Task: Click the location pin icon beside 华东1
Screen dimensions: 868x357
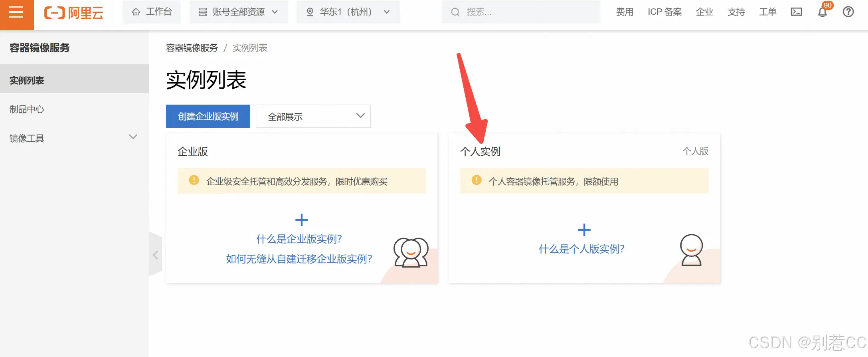Action: (310, 12)
